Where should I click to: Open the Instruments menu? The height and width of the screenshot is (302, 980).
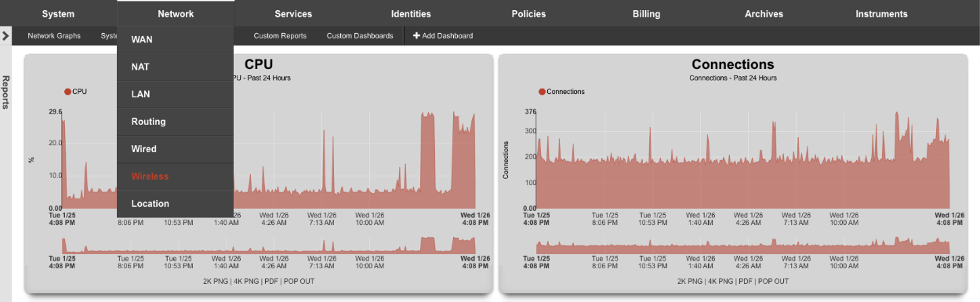coord(881,13)
